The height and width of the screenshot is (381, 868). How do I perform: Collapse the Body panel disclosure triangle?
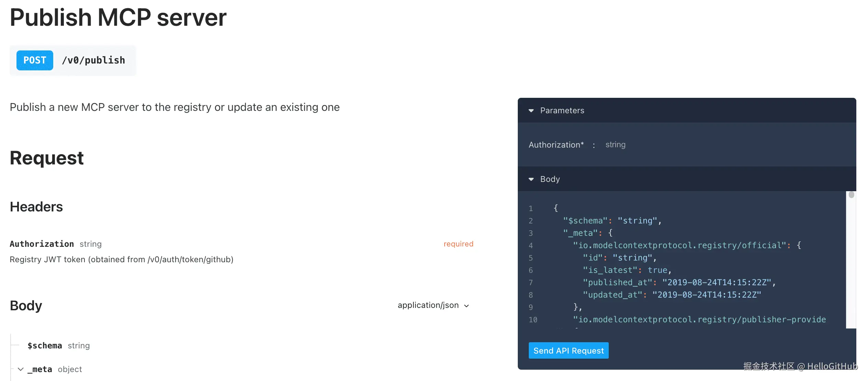(x=531, y=179)
